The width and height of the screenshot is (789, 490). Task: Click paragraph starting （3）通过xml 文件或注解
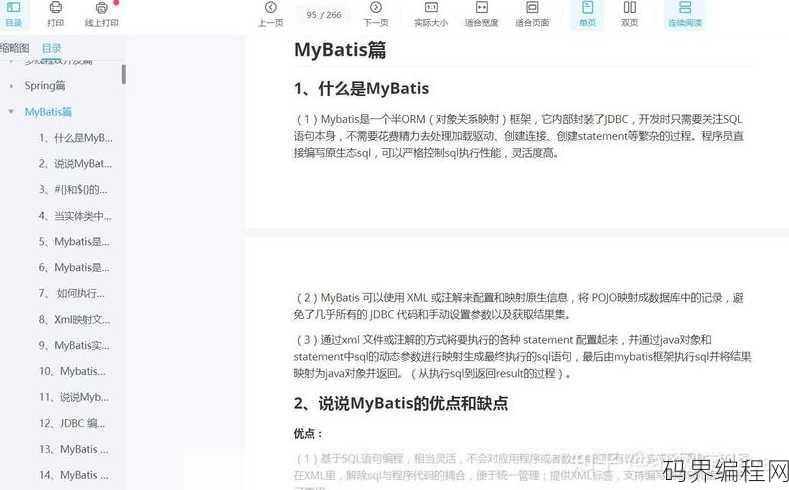click(x=522, y=356)
